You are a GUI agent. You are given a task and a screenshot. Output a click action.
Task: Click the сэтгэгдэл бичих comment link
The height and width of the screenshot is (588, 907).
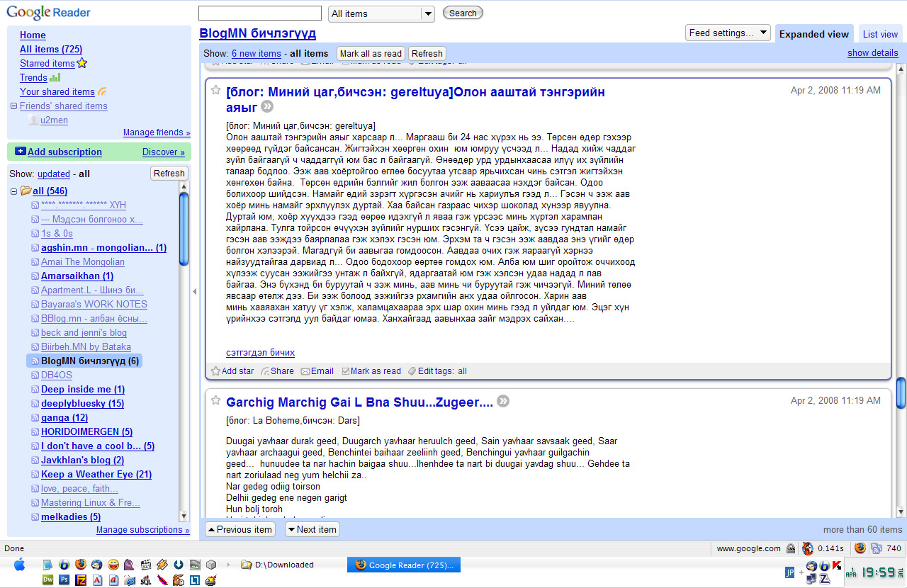(x=260, y=352)
